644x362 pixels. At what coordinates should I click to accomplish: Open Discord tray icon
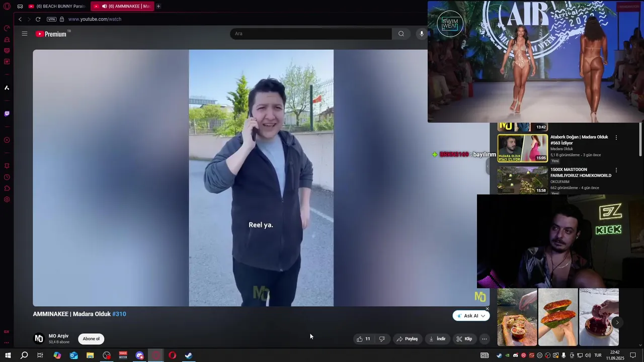pos(515,355)
